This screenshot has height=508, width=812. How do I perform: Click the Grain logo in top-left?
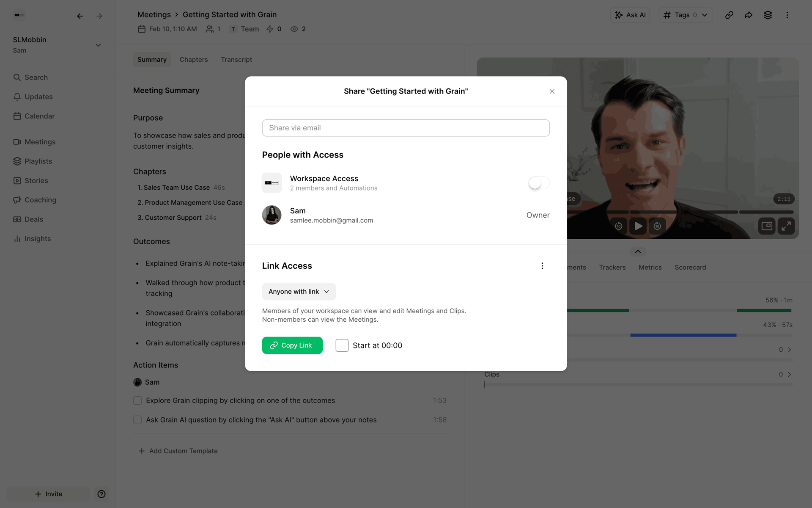click(x=19, y=15)
